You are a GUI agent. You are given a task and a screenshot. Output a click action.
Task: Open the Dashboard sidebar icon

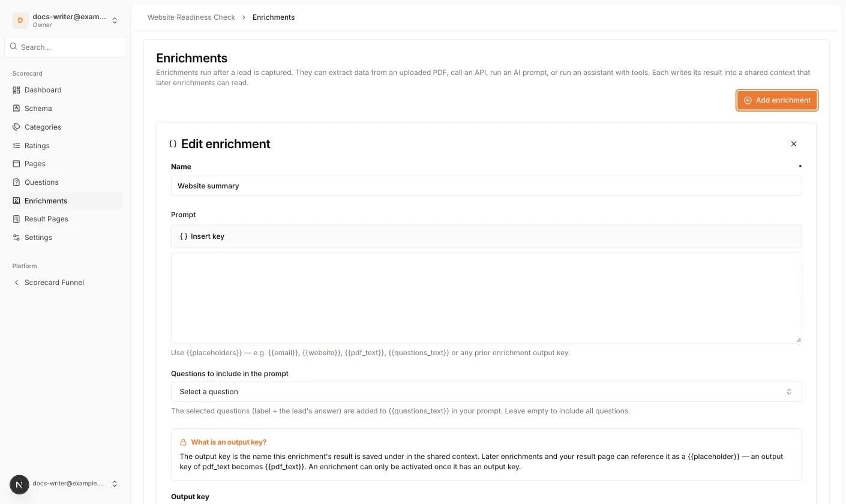coord(16,90)
